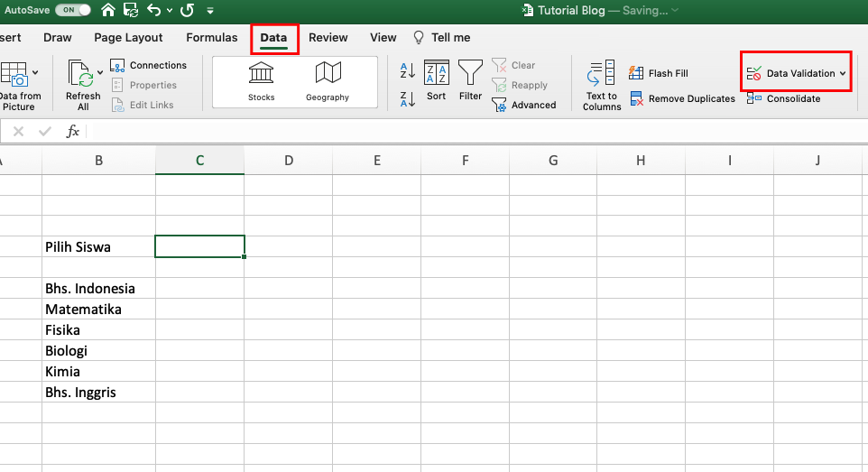Switch to the Draw tab
This screenshot has width=868, height=472.
[x=58, y=38]
